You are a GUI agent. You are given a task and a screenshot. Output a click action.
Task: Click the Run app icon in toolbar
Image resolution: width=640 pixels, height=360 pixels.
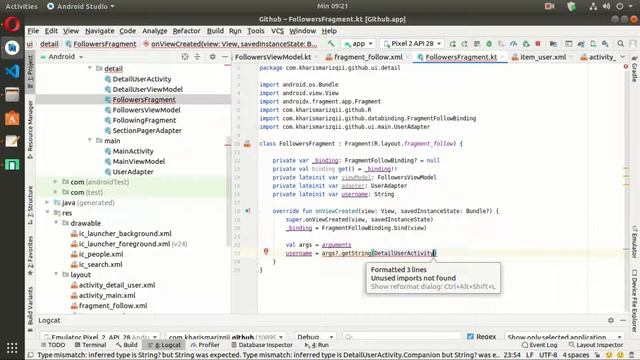coord(453,44)
